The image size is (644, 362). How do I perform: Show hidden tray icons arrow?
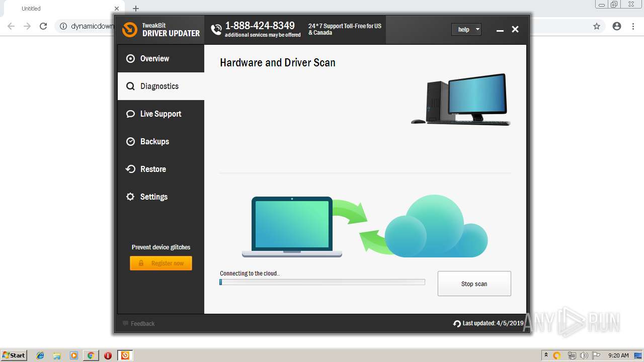coord(546,355)
